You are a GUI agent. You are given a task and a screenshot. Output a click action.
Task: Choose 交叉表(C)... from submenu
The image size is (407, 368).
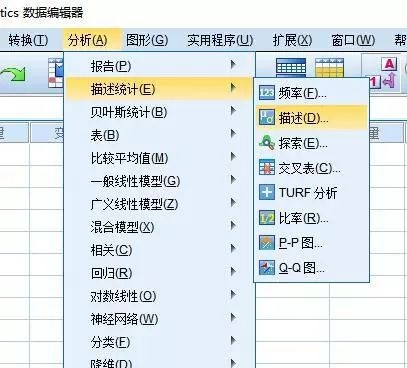311,168
